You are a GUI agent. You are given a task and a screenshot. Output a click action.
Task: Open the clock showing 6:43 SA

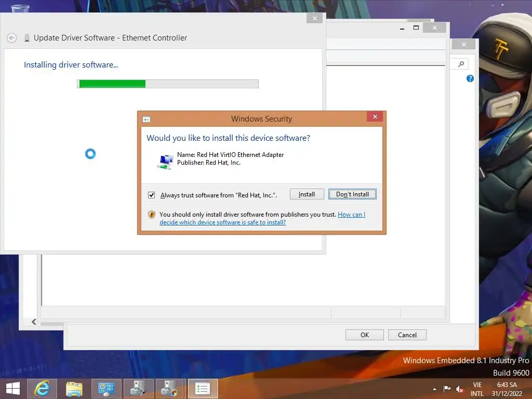tap(507, 389)
